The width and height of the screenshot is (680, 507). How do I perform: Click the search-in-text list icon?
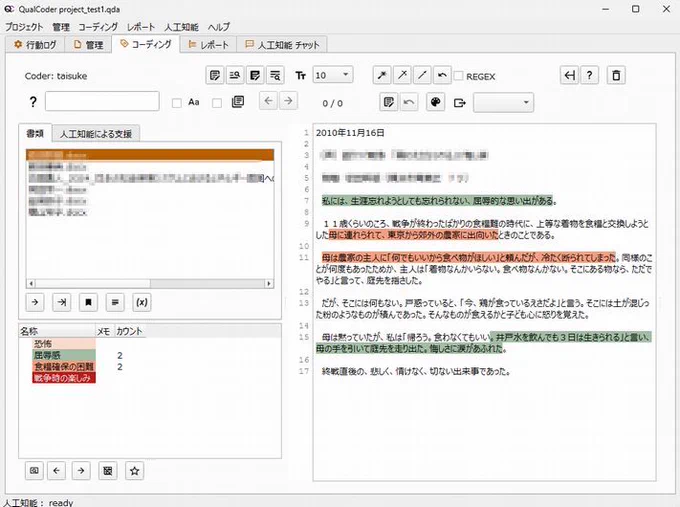click(275, 75)
